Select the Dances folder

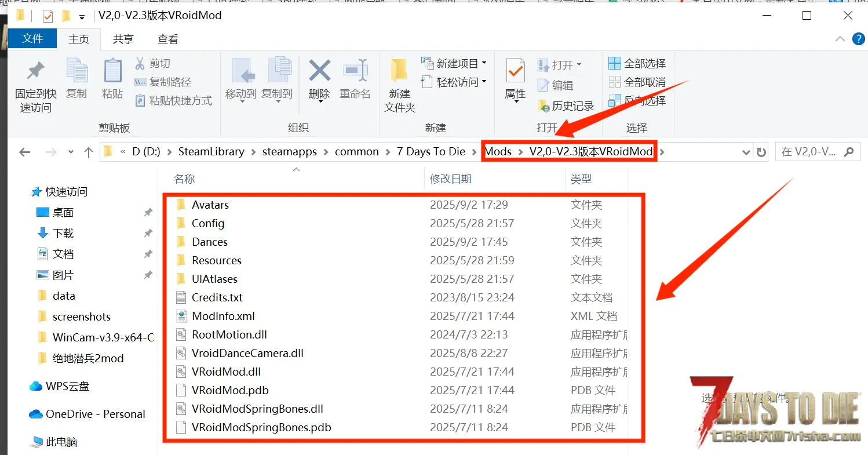click(x=210, y=242)
